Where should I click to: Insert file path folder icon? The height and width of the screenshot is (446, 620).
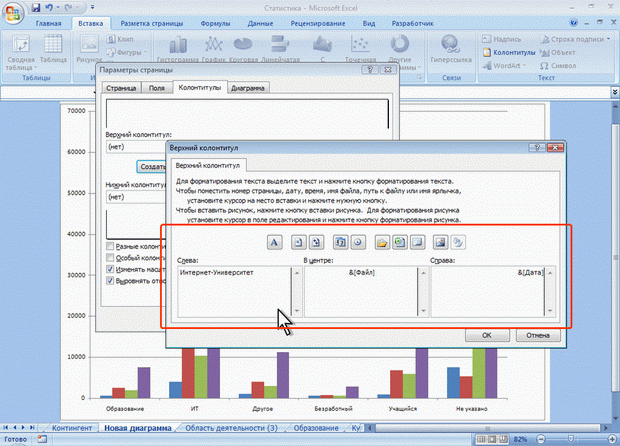[x=380, y=242]
